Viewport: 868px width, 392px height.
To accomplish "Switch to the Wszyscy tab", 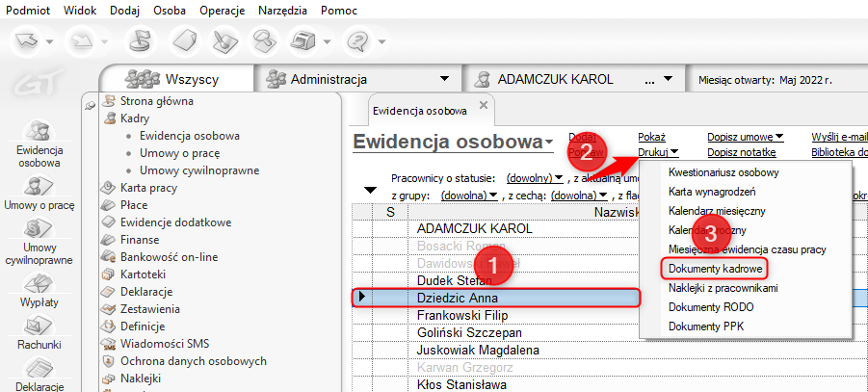I will (x=177, y=79).
